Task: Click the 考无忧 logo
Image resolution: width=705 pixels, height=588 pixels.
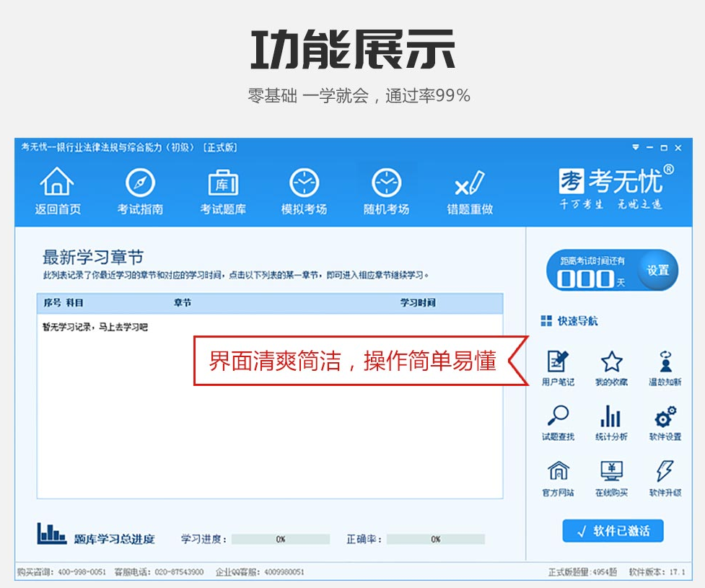Action: pyautogui.click(x=616, y=187)
